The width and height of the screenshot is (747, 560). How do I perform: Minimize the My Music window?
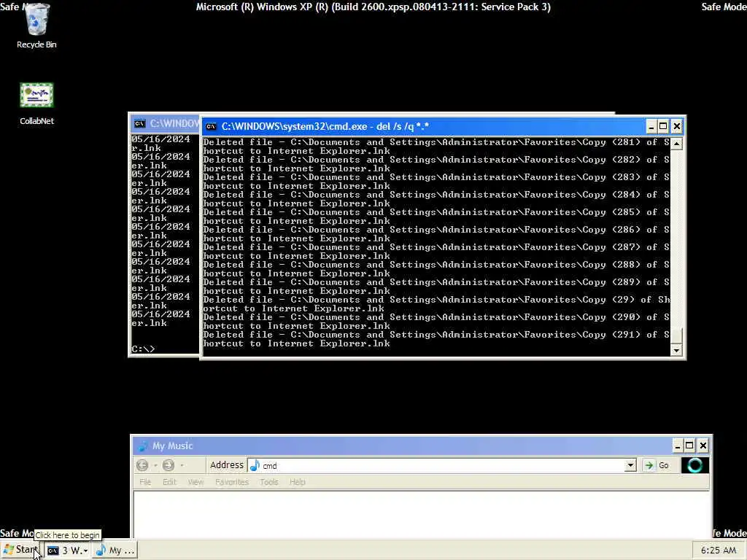click(x=677, y=446)
